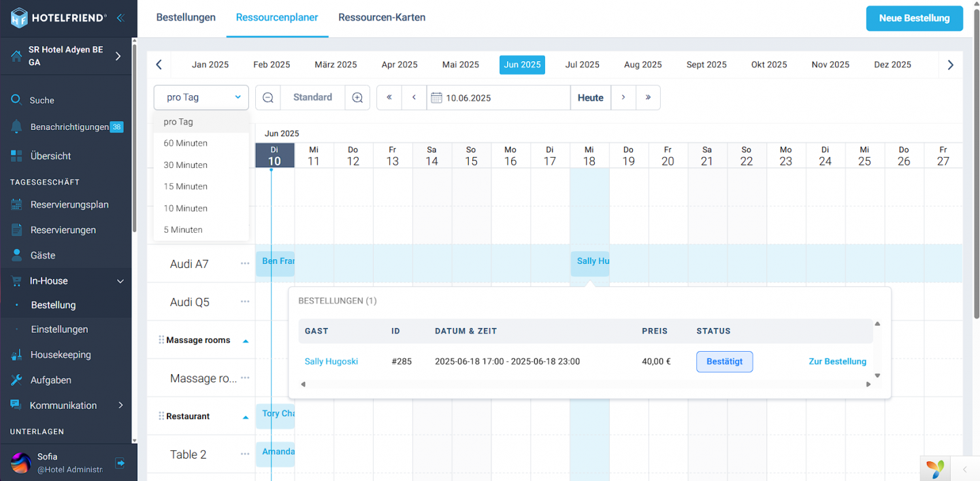
Task: Click the Standard zoom button
Action: 312,97
